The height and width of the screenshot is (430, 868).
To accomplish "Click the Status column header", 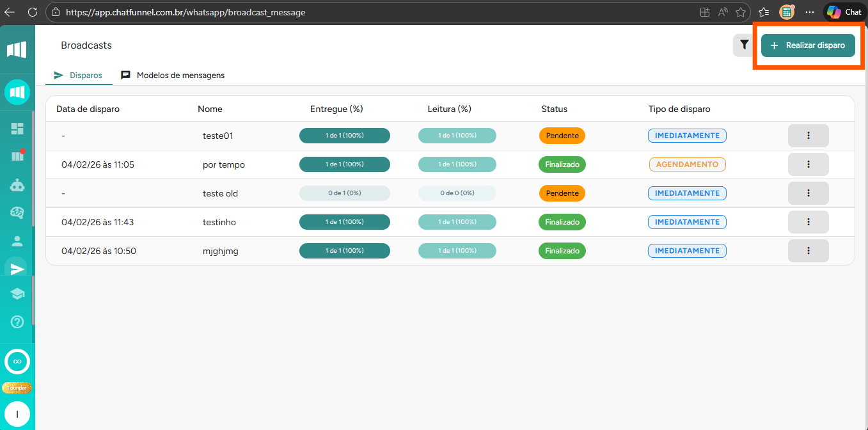I will 554,109.
